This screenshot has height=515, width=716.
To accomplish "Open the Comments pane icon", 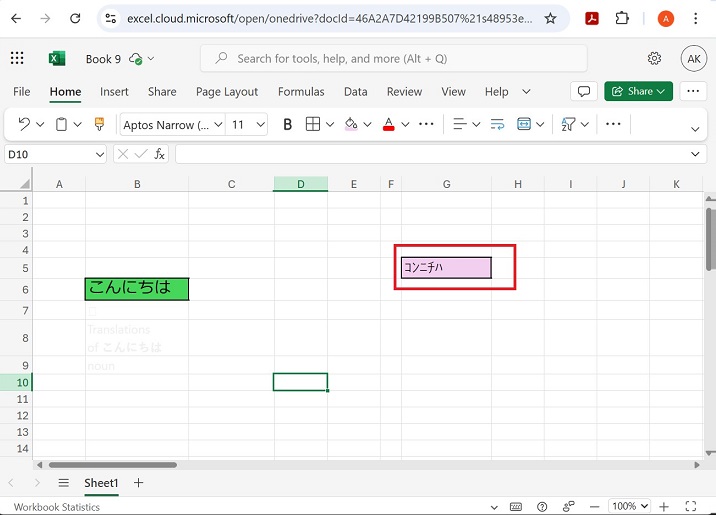I will pyautogui.click(x=583, y=91).
